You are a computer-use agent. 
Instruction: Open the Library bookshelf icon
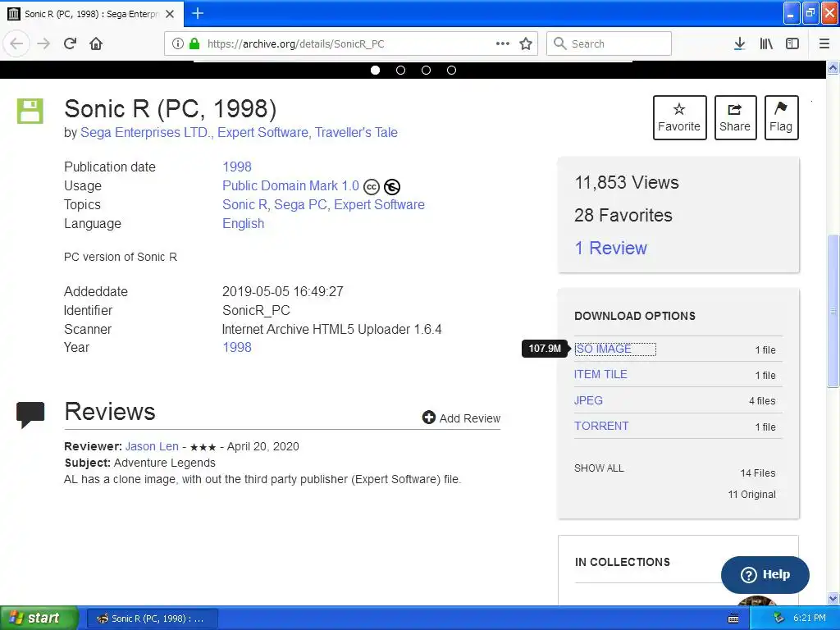coord(766,43)
